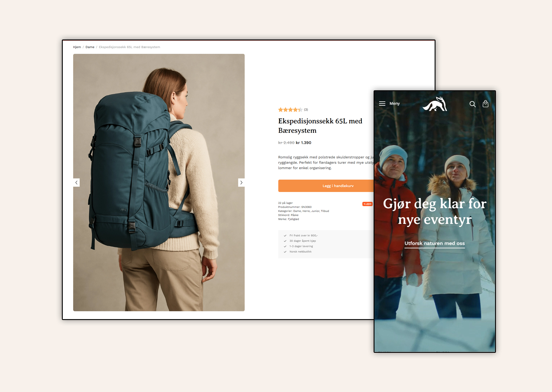Open the Fjellglød brand link
Screen dimensions: 552x392
[x=293, y=219]
